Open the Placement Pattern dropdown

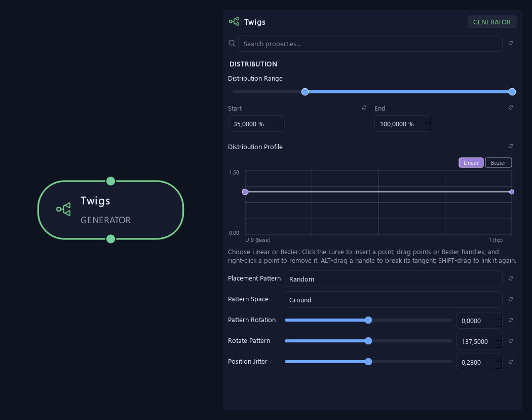coord(394,279)
